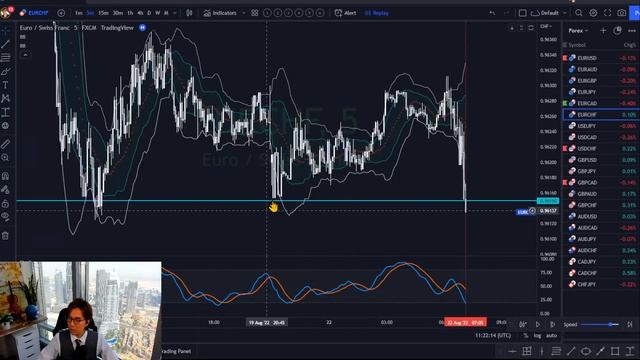Toggle auto scale
Image resolution: width=640 pixels, height=360 pixels.
point(551,336)
